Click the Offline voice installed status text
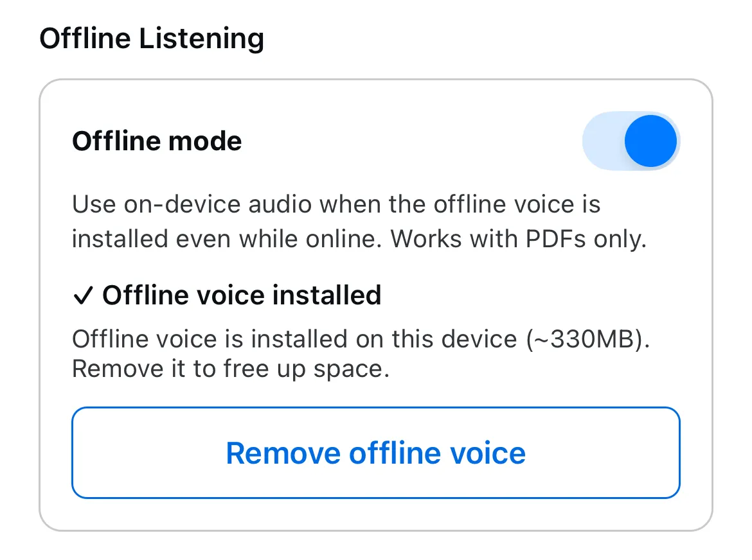The height and width of the screenshot is (560, 752). [x=242, y=295]
